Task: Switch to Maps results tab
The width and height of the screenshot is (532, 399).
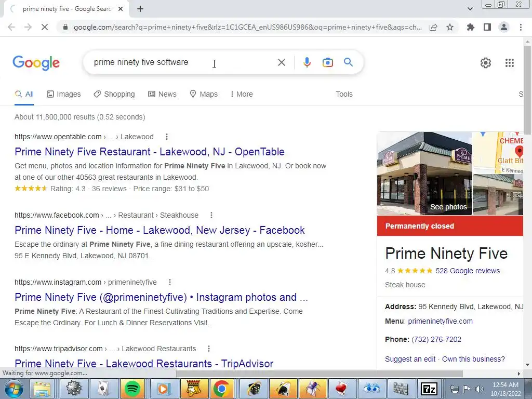Action: 204,94
